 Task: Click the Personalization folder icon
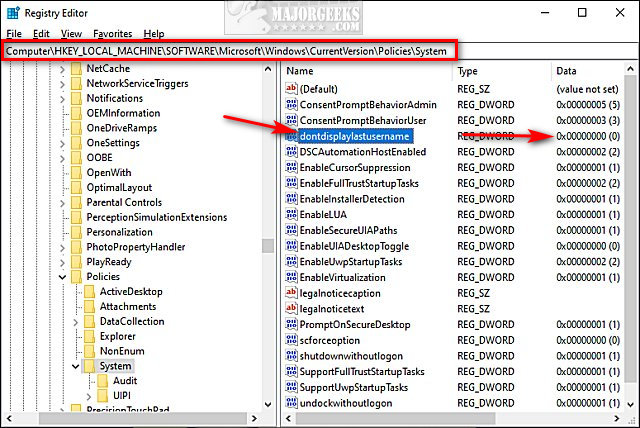pos(76,232)
